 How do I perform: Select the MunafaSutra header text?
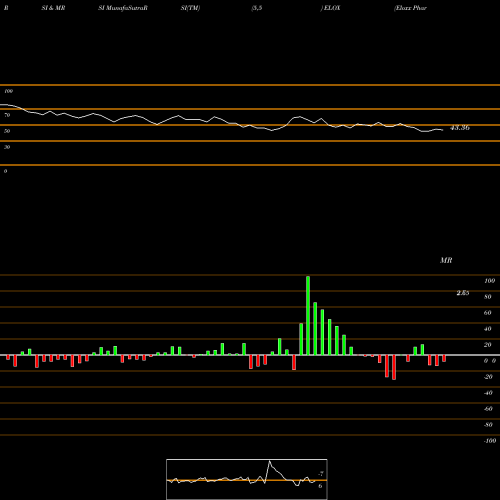[123, 8]
